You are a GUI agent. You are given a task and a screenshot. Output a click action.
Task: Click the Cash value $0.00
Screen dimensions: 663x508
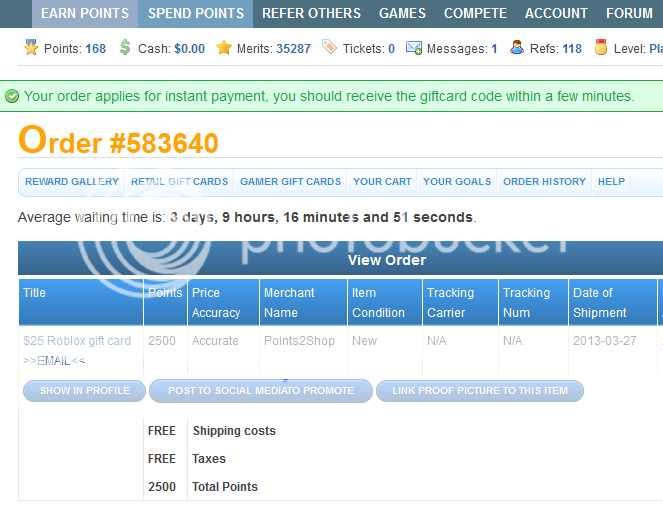click(189, 49)
